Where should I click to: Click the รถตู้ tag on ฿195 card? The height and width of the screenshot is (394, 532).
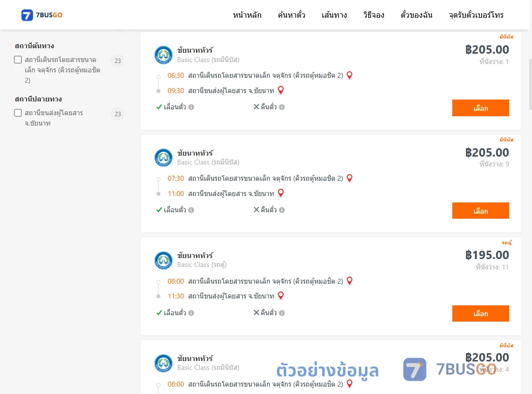(507, 243)
